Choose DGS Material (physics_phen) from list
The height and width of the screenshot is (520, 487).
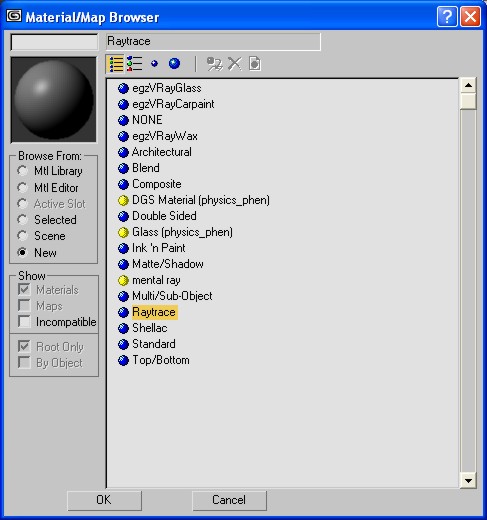point(194,200)
